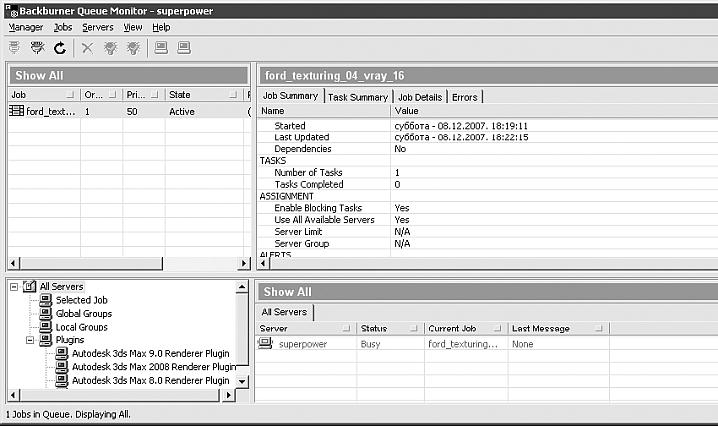Click the job summary scroll left arrow
Screen dimensions: 718x426
(262, 263)
